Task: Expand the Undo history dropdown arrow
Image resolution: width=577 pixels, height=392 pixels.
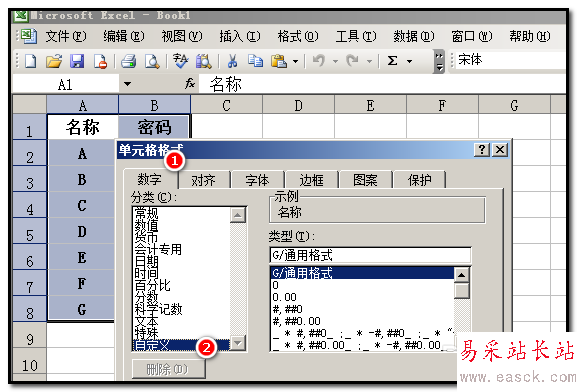Action: pyautogui.click(x=335, y=61)
